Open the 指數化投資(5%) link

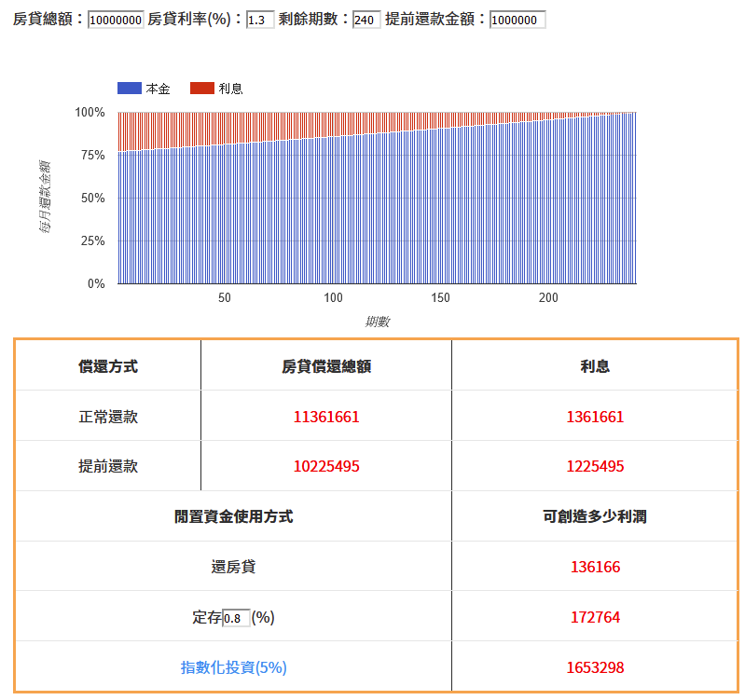click(x=233, y=667)
